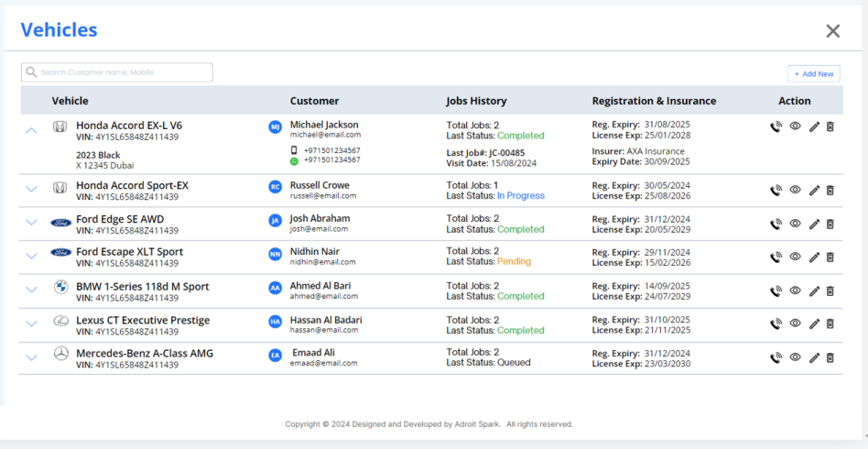Click the Jobs History column header
This screenshot has height=449, width=868.
point(476,101)
